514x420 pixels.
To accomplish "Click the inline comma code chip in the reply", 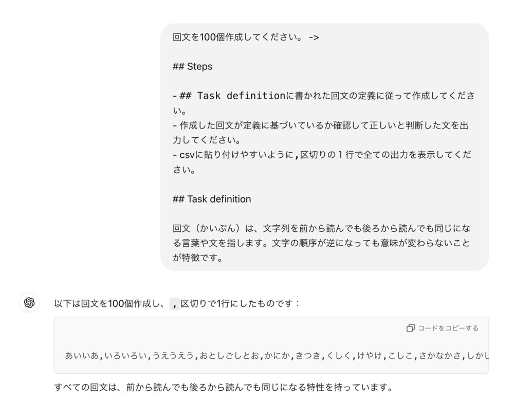I will tap(175, 304).
